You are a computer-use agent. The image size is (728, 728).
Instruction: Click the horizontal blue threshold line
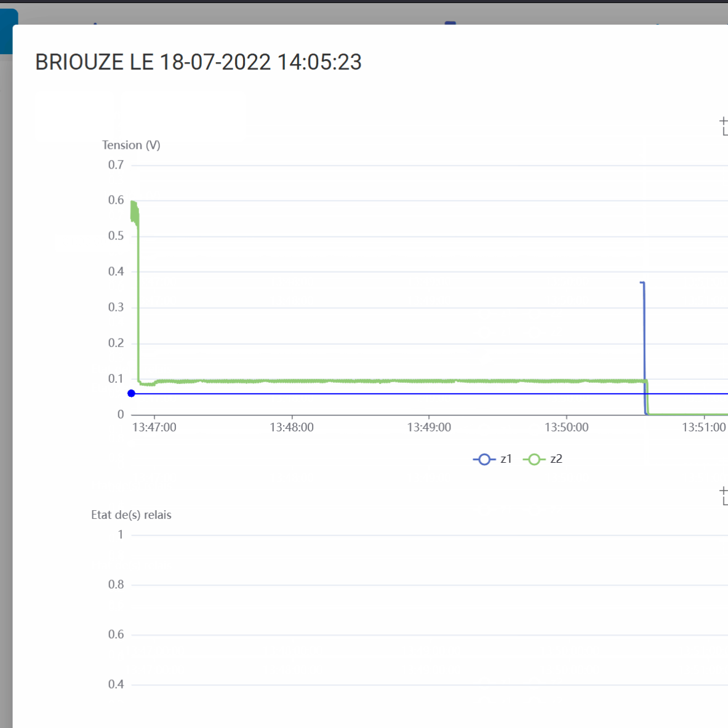pyautogui.click(x=369, y=394)
